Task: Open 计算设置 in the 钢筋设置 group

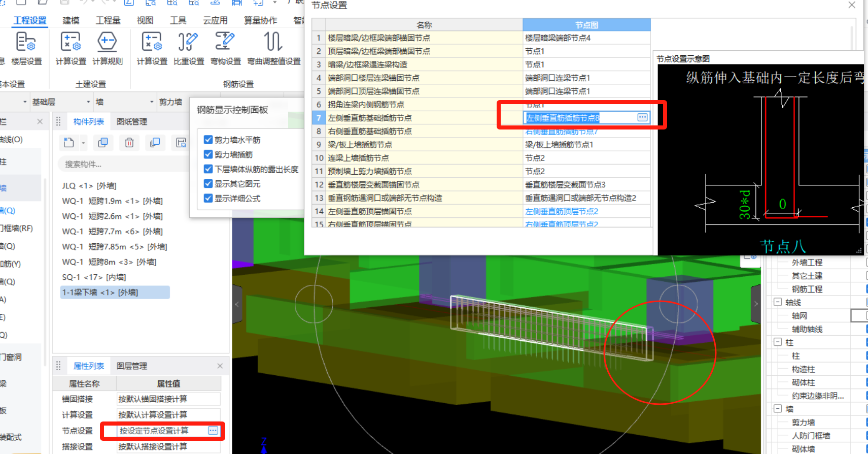Action: pyautogui.click(x=152, y=48)
